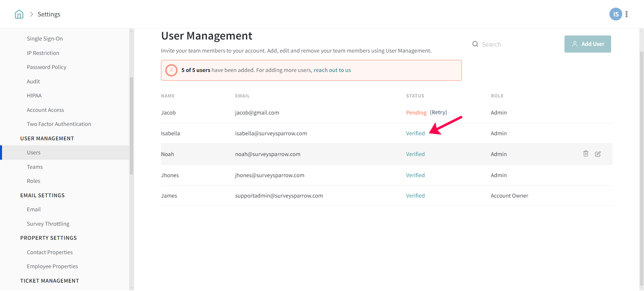This screenshot has width=644, height=291.
Task: Open Roles in the sidebar
Action: (34, 181)
